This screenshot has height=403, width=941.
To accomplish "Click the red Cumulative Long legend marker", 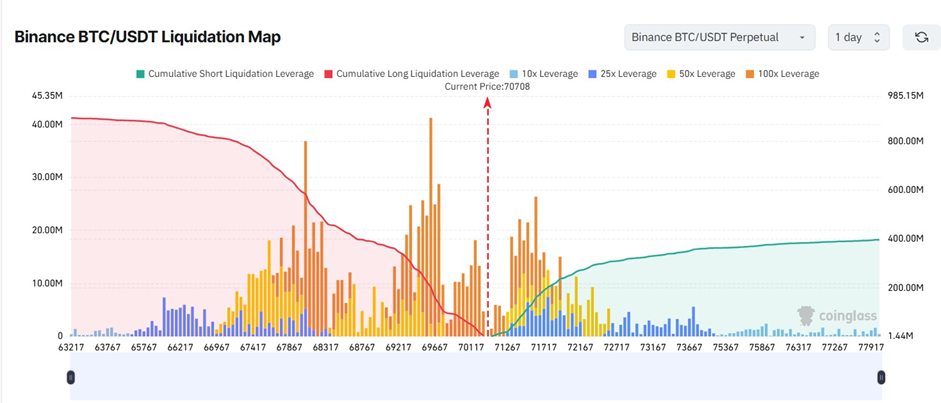I will click(x=328, y=74).
